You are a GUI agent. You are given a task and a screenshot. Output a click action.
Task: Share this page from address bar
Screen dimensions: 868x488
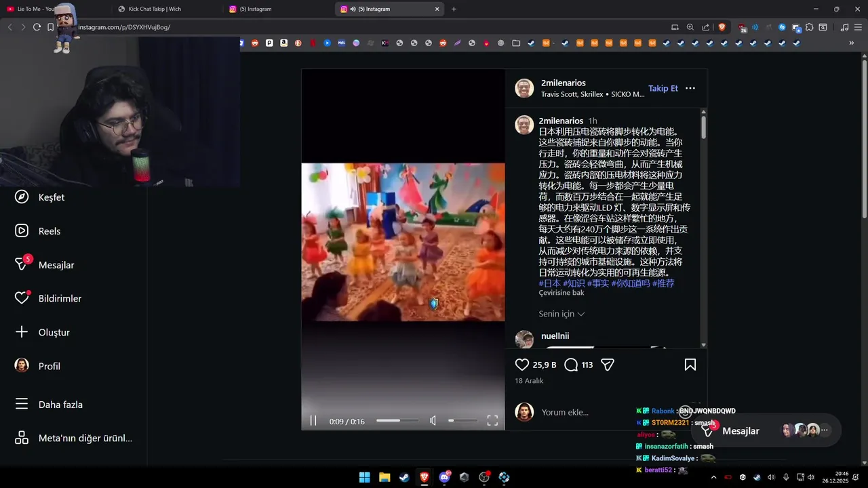[705, 27]
